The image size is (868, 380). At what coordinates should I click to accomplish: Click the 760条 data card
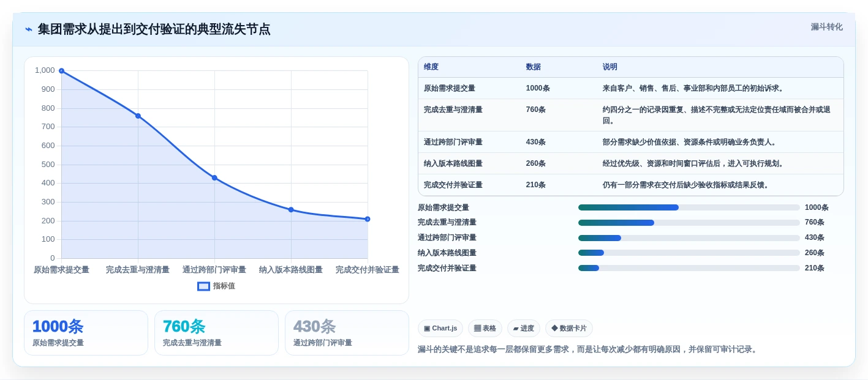coord(216,333)
